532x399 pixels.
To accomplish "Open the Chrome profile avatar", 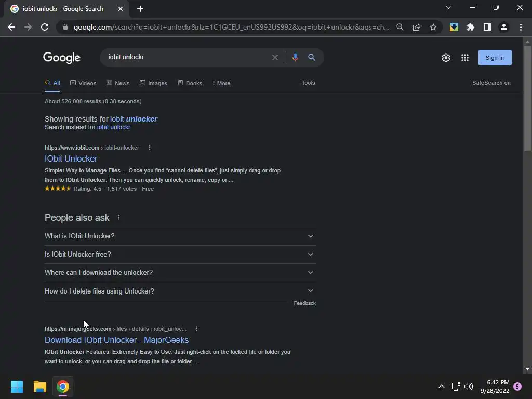I will 504,27.
